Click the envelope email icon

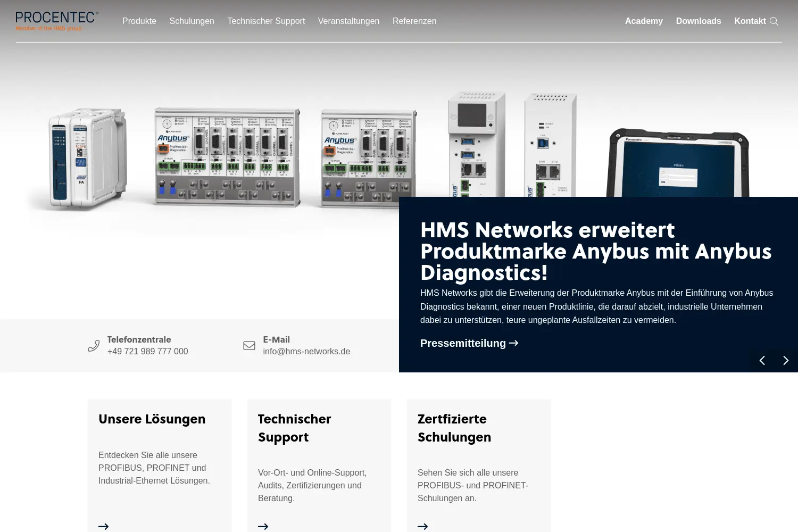(x=249, y=346)
